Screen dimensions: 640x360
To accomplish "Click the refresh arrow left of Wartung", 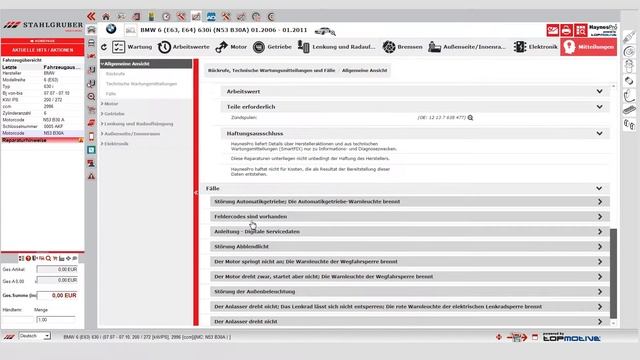I will coord(104,47).
